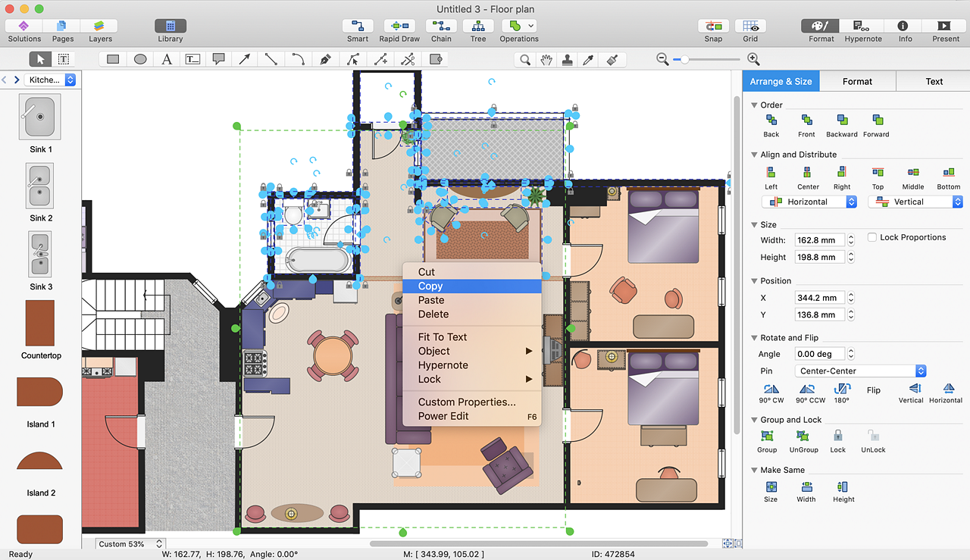
Task: Choose the Pen drawing tool
Action: pyautogui.click(x=325, y=59)
